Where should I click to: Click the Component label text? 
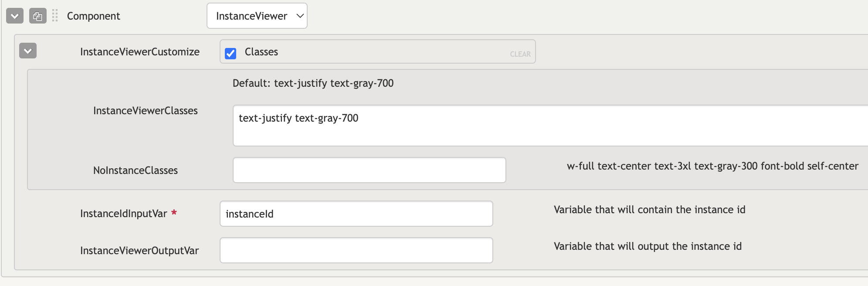click(93, 16)
